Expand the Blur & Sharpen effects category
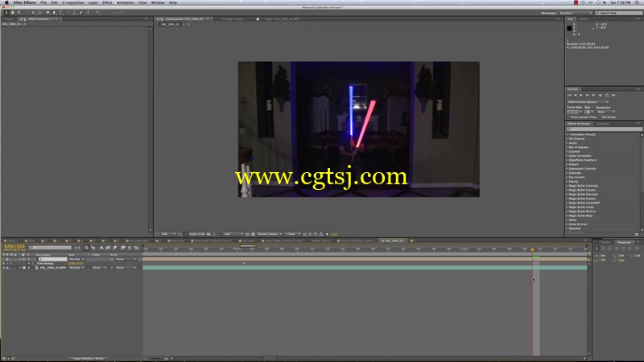The width and height of the screenshot is (644, 362). pyautogui.click(x=568, y=147)
